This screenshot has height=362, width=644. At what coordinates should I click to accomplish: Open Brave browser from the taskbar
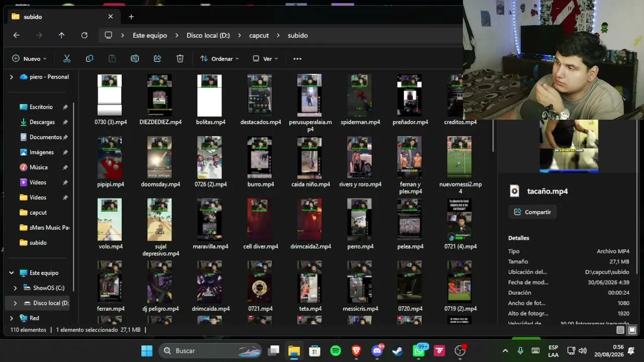point(356,350)
